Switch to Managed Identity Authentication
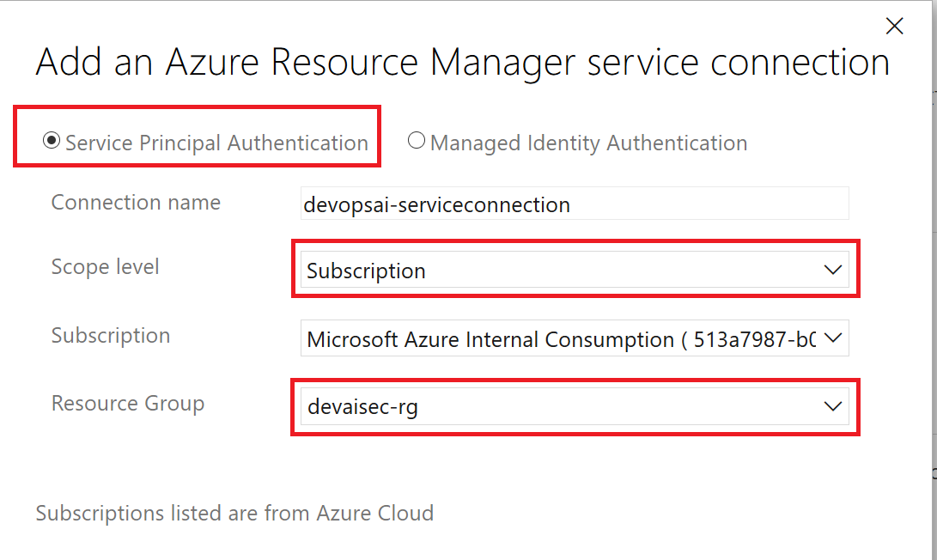The width and height of the screenshot is (937, 560). (417, 141)
